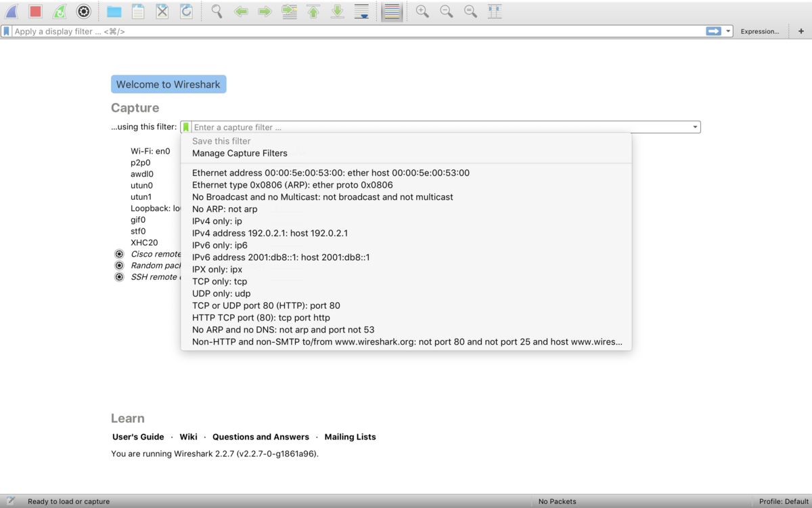The width and height of the screenshot is (812, 508).
Task: Jump to first packet icon
Action: click(313, 12)
